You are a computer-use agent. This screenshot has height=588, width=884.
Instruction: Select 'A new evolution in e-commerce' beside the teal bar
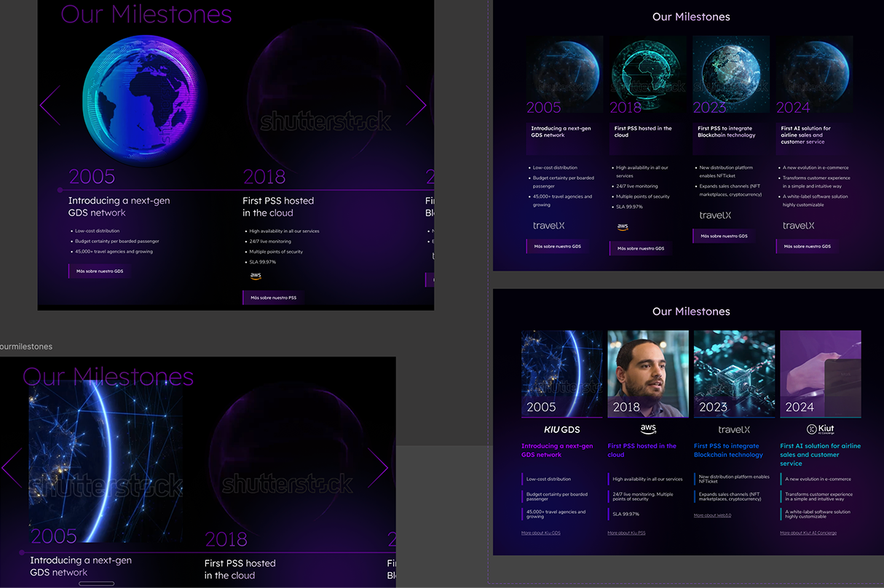(818, 479)
